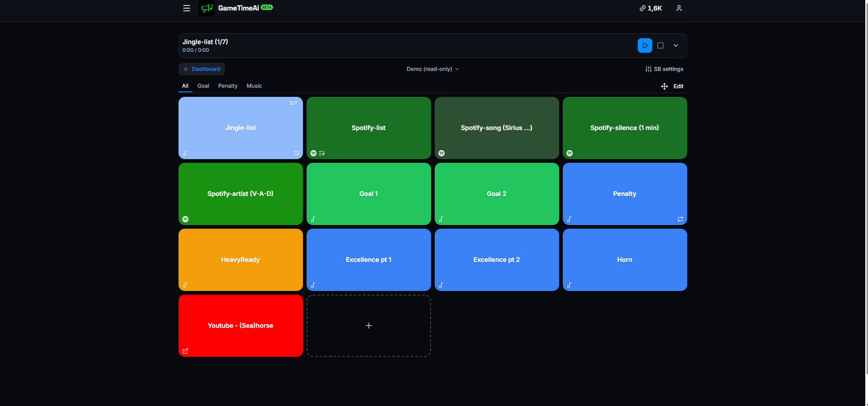
Task: Click the music note icon on Goal 1
Action: coord(313,219)
